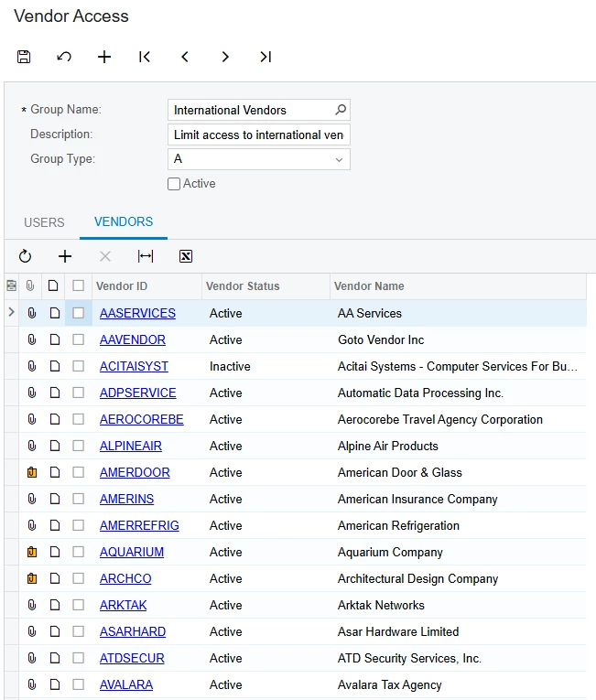Screen dimensions: 596x700
Task: Refresh the vendors grid
Action: 25,256
